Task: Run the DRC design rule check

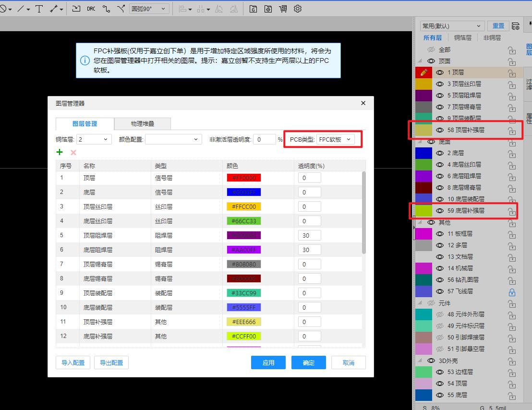Action: point(91,9)
